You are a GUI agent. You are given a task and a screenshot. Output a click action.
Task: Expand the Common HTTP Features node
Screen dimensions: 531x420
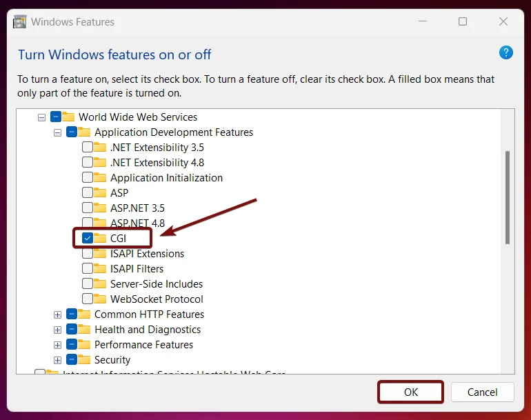pos(57,315)
